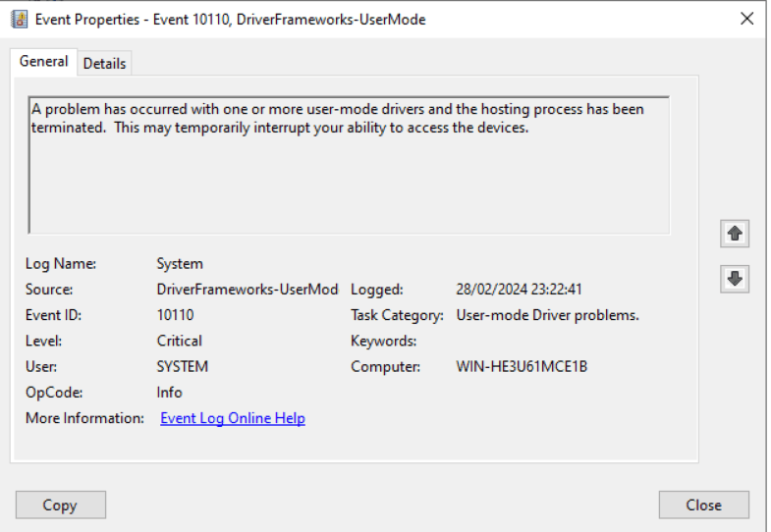Screen dimensions: 771x532
Task: Click the up arrow previous event button
Action: point(735,234)
